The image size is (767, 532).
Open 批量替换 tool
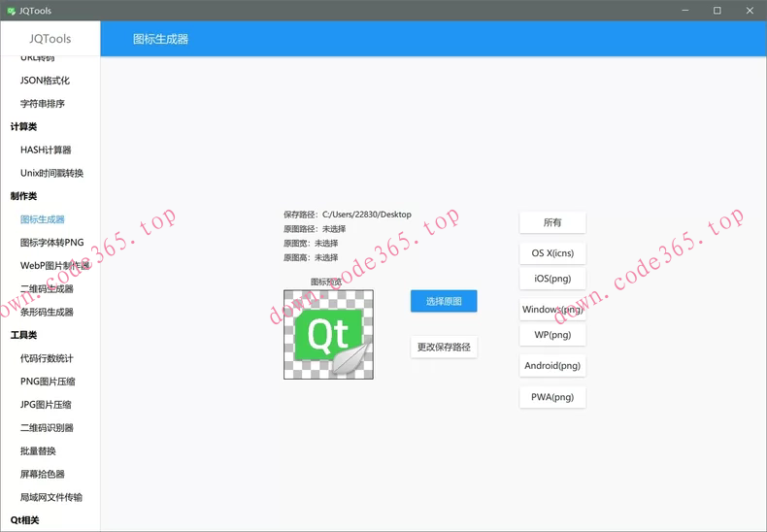pos(38,450)
